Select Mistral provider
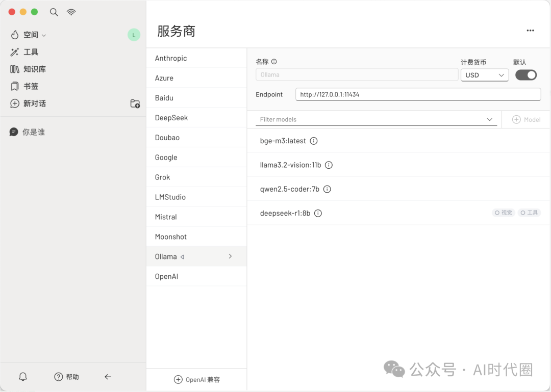Screen dimensions: 551x392 click(x=196, y=217)
